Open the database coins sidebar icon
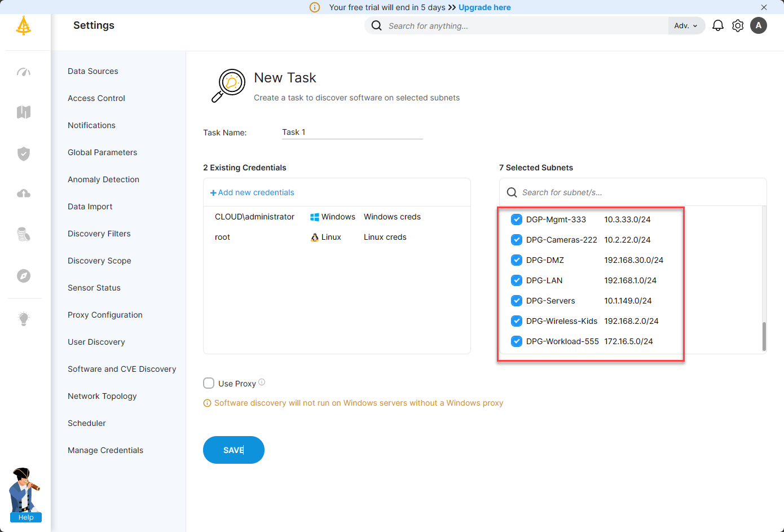The width and height of the screenshot is (784, 532). point(24,234)
